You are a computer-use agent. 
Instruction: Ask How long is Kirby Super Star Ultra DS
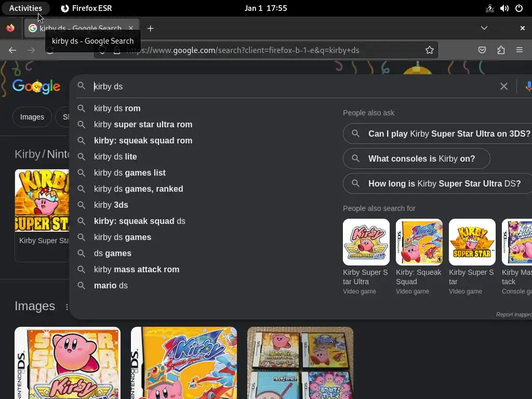coord(437,183)
